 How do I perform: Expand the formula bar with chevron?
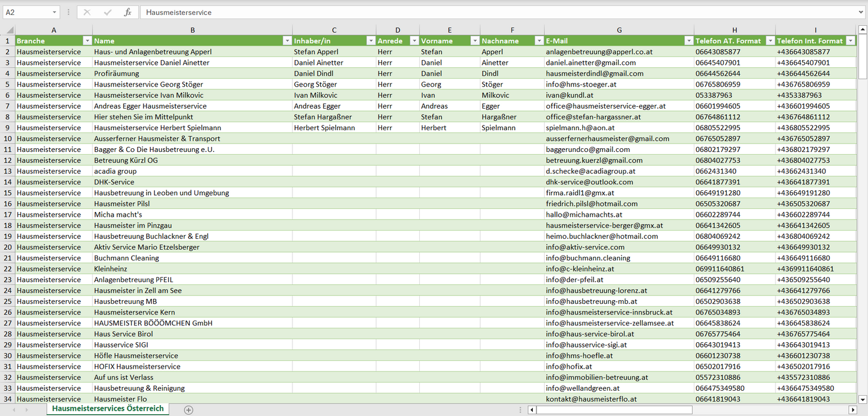861,12
